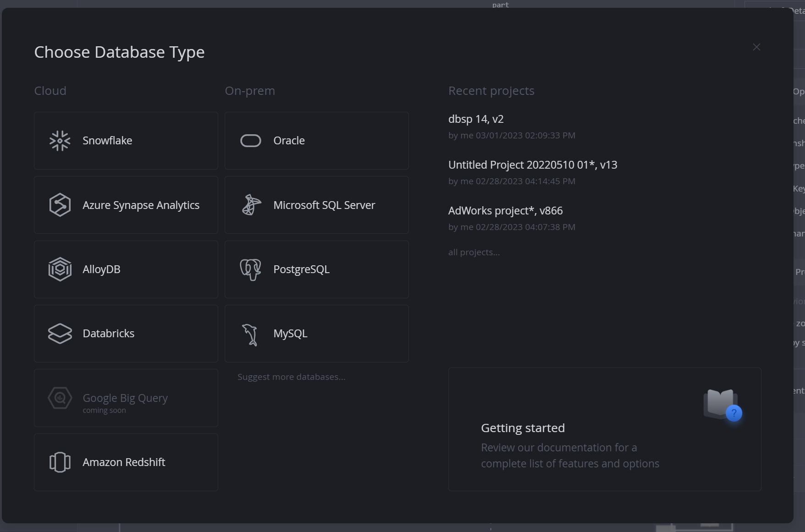Select the Google Big Query tile
The width and height of the screenshot is (805, 532).
pyautogui.click(x=126, y=398)
